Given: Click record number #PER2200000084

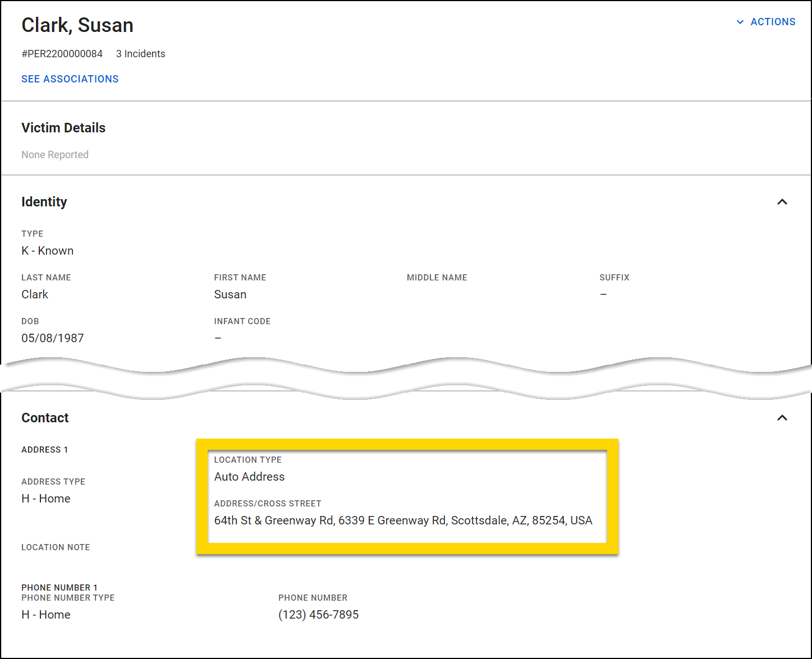Looking at the screenshot, I should (x=62, y=53).
